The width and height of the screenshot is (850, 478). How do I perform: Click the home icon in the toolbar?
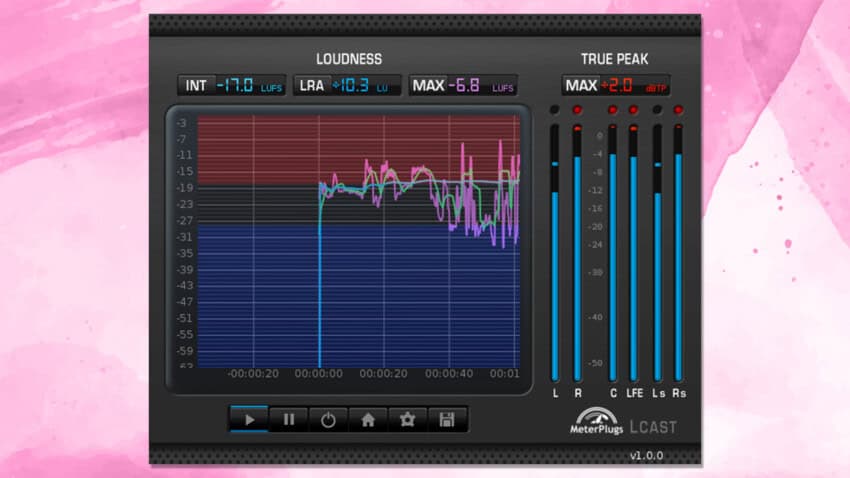(368, 420)
